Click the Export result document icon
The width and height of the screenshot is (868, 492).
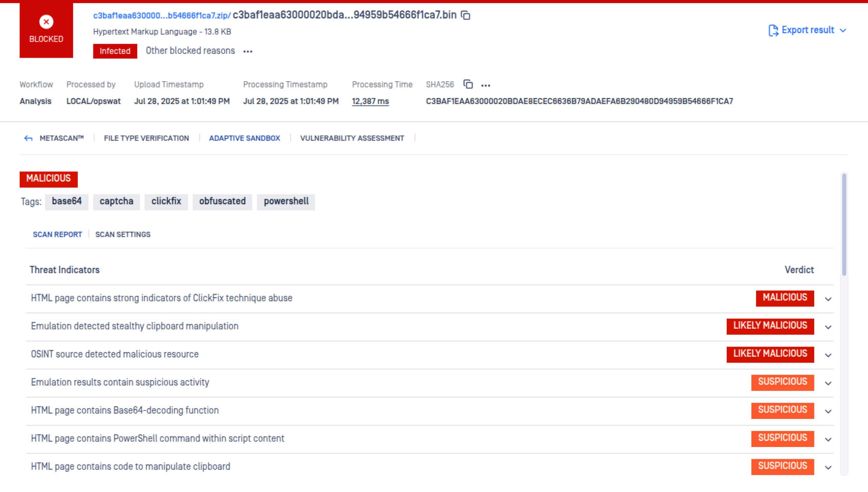coord(774,30)
